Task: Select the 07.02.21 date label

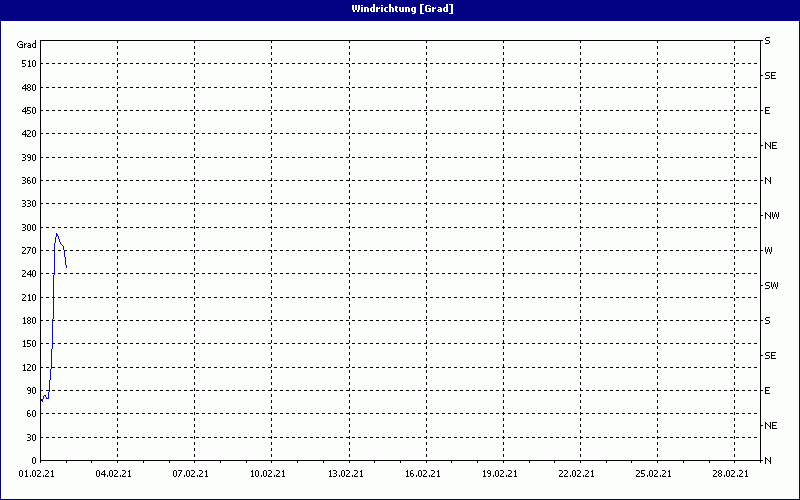Action: 190,474
